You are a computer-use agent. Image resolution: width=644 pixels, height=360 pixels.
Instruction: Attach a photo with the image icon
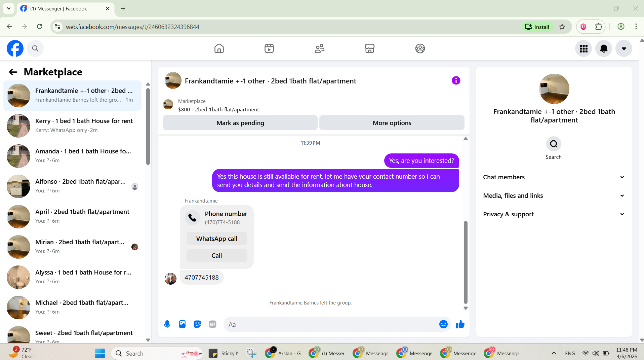(x=182, y=324)
